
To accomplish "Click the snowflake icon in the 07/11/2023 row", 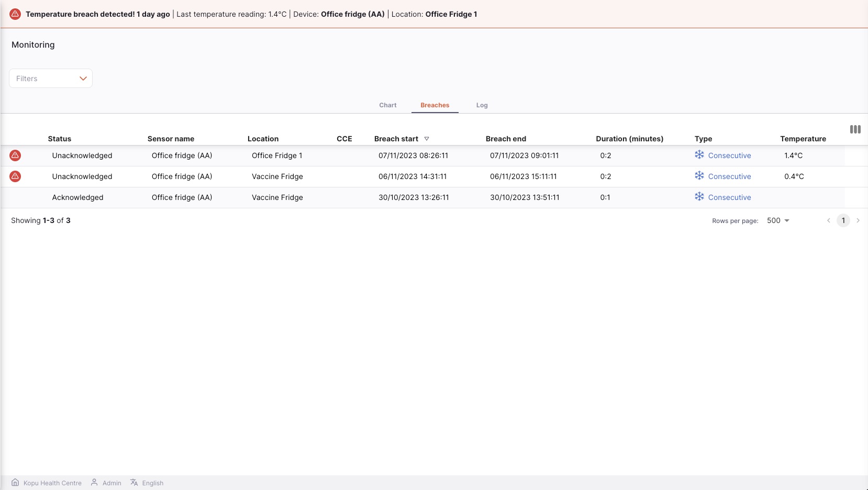I will (699, 154).
